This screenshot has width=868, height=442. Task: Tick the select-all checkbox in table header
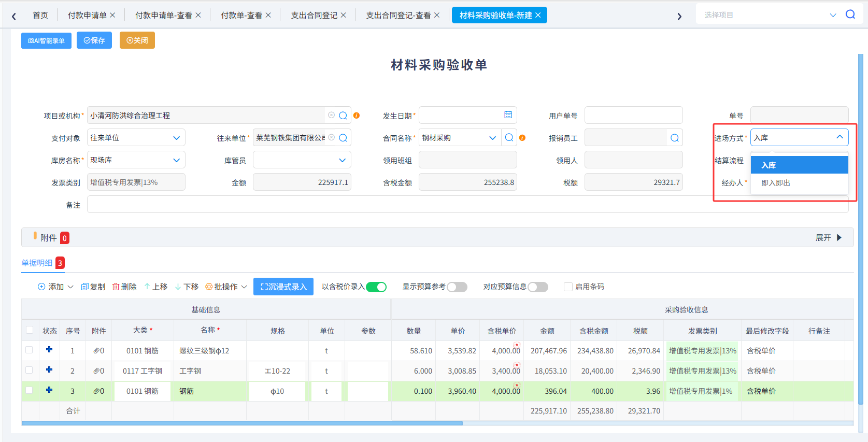point(30,330)
